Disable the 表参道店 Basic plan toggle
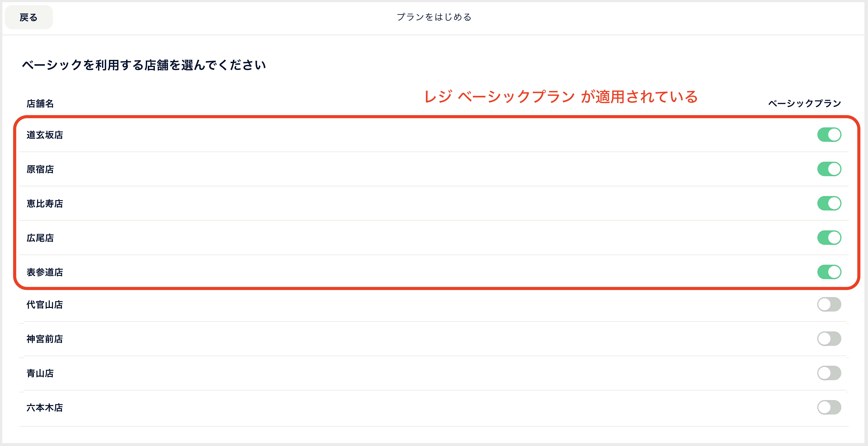This screenshot has height=446, width=868. [829, 272]
